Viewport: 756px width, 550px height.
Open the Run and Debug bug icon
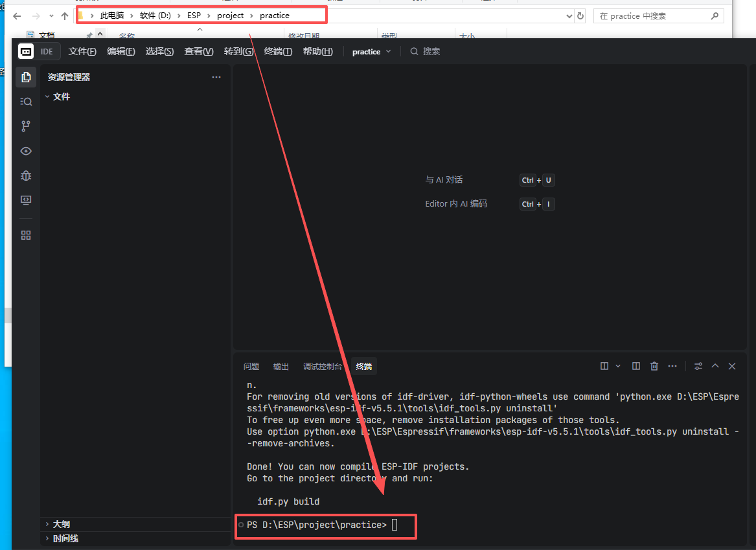point(26,176)
